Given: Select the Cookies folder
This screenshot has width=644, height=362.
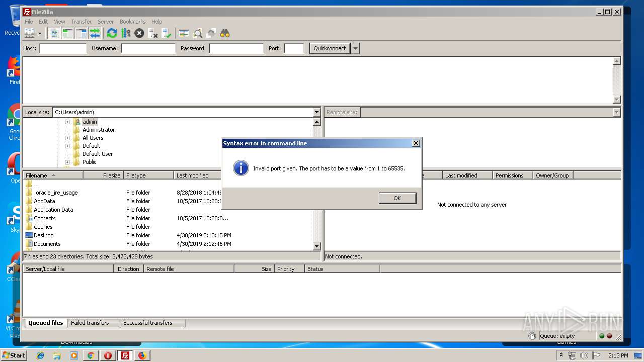Looking at the screenshot, I should [43, 227].
